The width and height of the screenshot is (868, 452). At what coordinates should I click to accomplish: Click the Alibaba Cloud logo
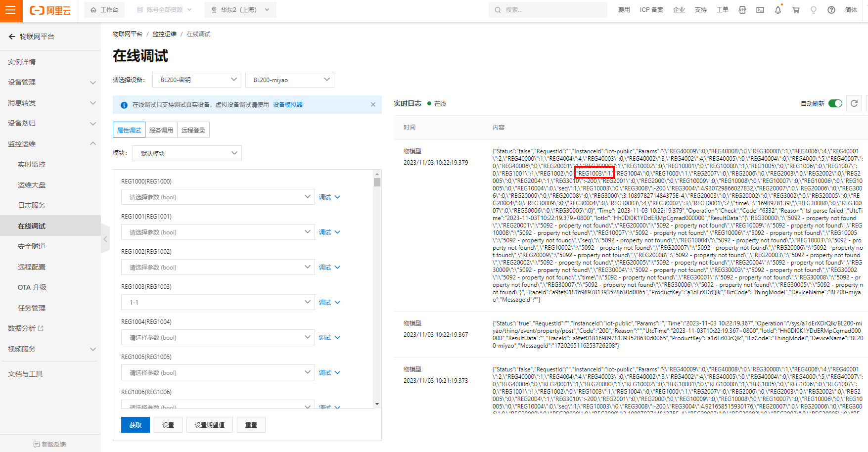pyautogui.click(x=50, y=10)
